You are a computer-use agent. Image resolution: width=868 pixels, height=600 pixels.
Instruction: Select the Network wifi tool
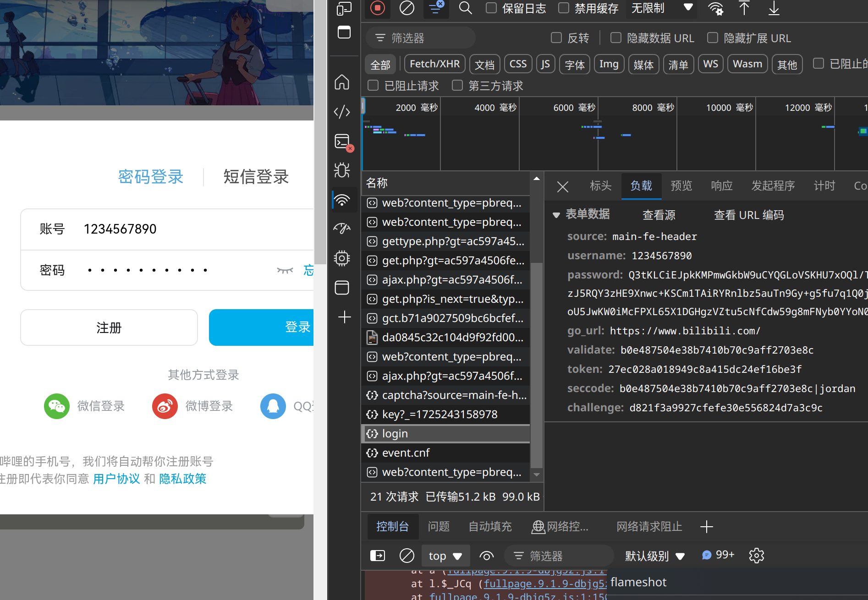[342, 200]
